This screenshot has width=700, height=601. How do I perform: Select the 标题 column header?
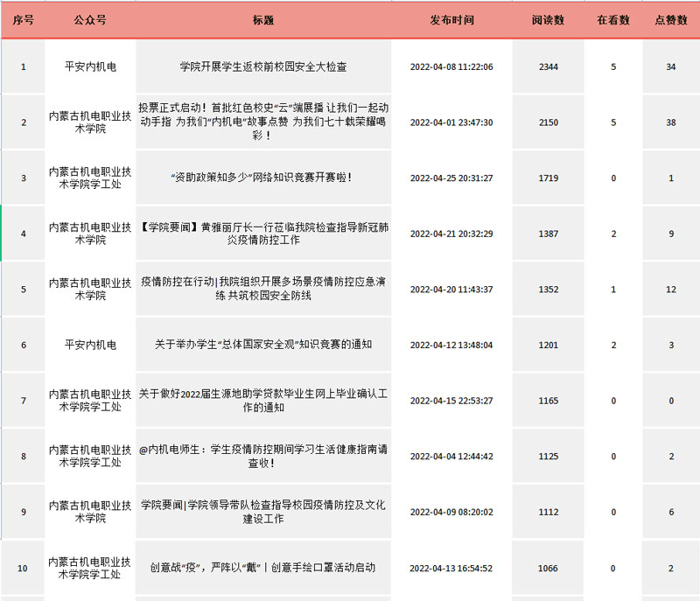[262, 19]
